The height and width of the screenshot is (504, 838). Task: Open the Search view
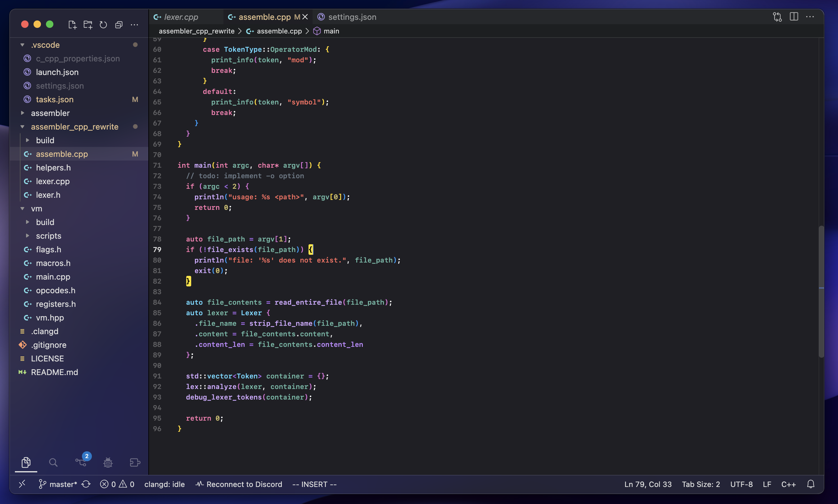53,462
